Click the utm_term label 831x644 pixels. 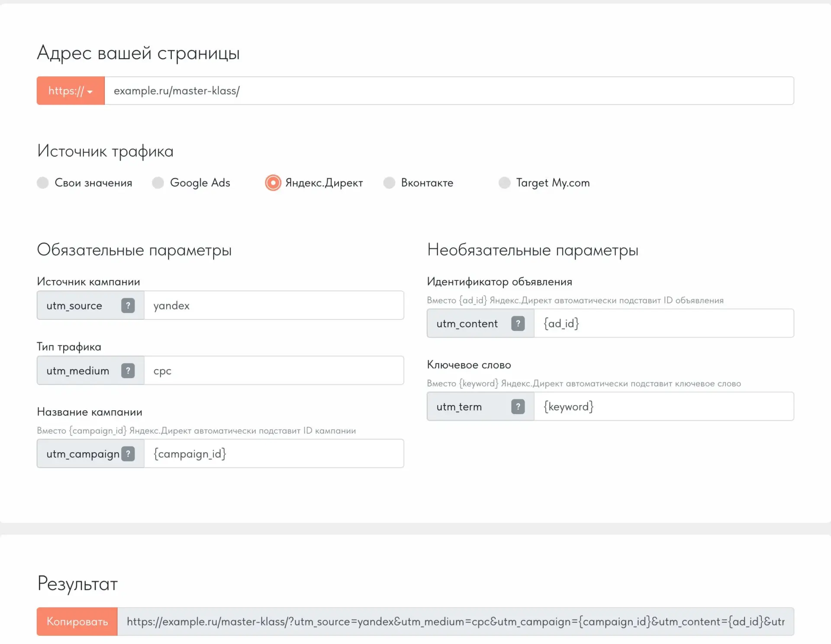459,407
